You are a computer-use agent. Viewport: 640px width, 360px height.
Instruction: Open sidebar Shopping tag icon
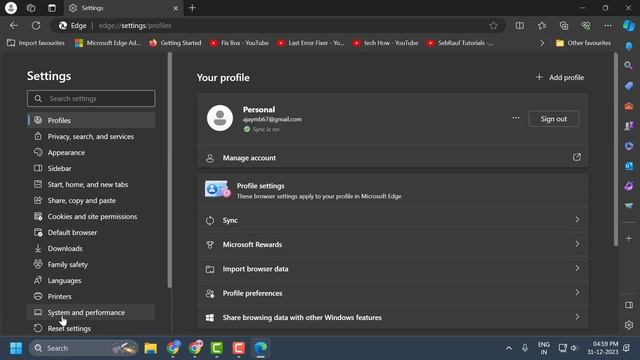pos(629,86)
